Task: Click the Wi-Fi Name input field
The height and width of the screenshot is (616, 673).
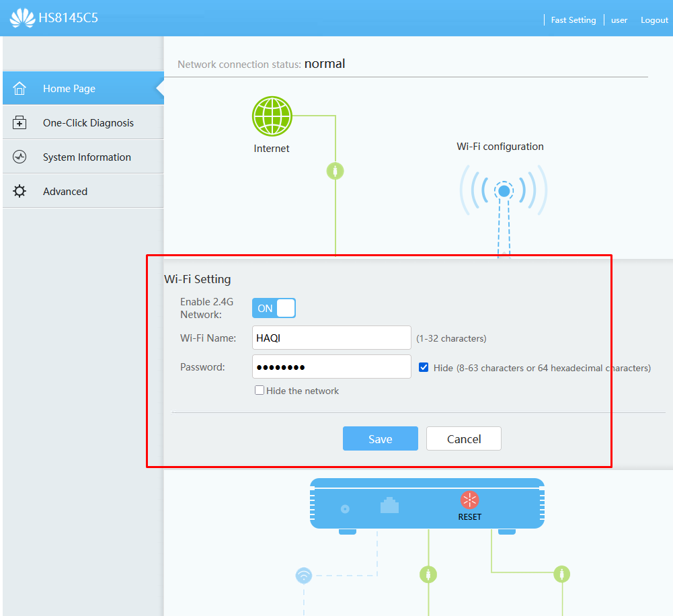Action: click(331, 338)
